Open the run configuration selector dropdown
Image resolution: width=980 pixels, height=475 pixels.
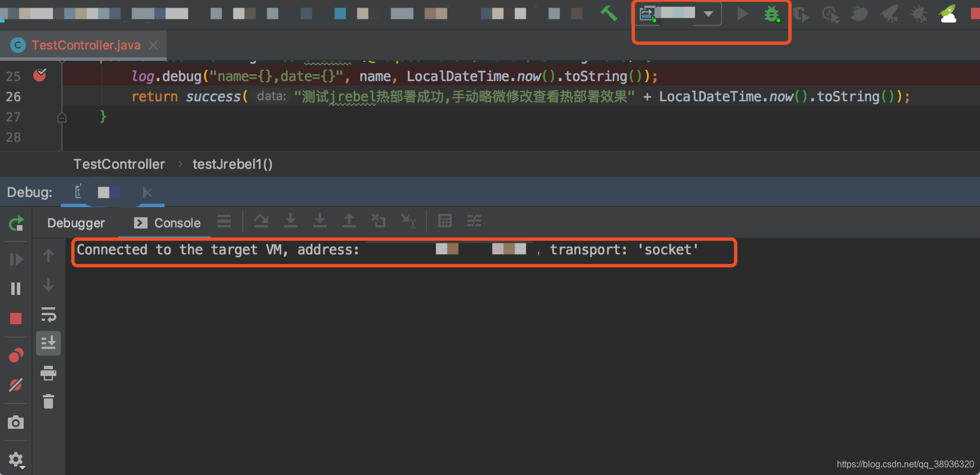click(x=680, y=14)
